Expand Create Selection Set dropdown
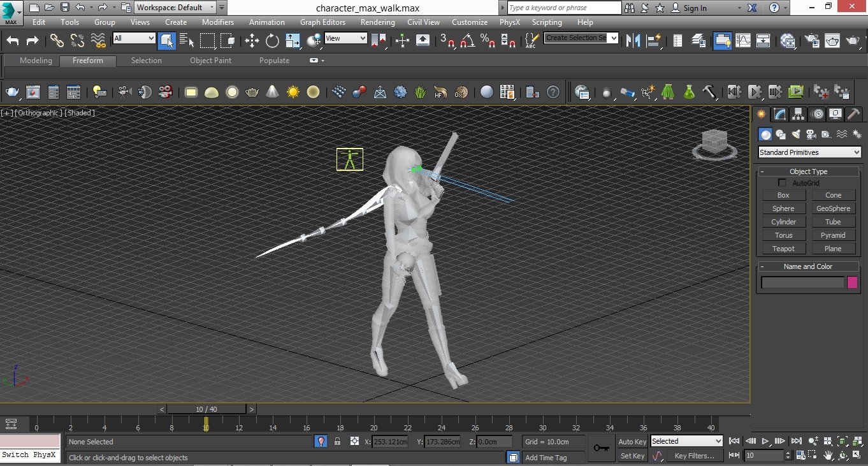The height and width of the screenshot is (466, 868). (x=614, y=38)
